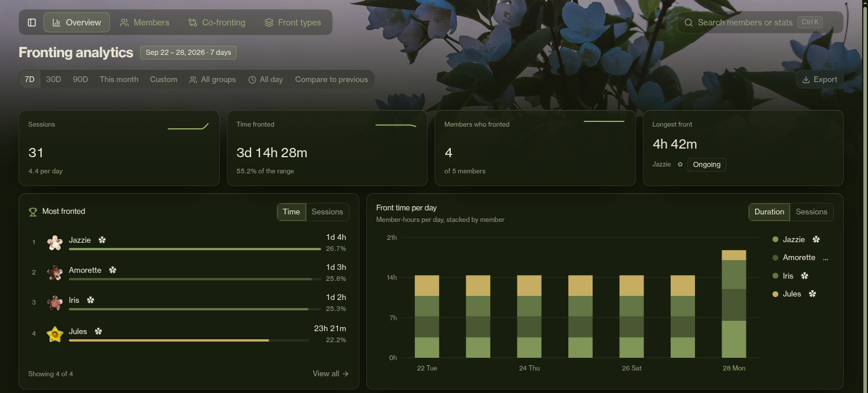Focus the Search members or stats field
The height and width of the screenshot is (393, 868).
tap(760, 23)
